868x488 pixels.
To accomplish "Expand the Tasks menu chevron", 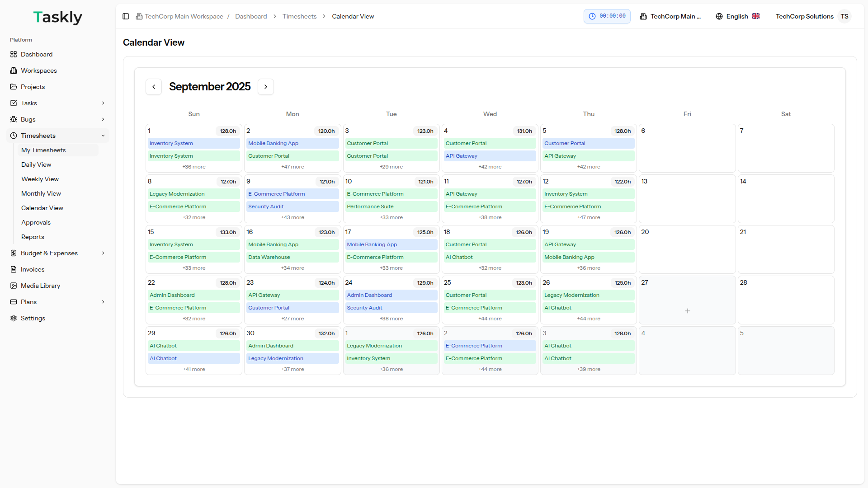I will click(103, 103).
